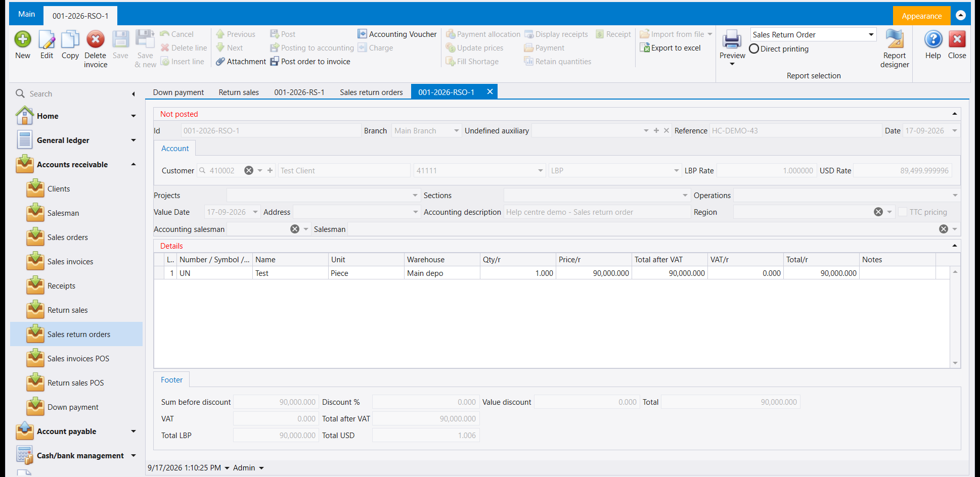Collapse the Accounts receivable section

coord(133,165)
